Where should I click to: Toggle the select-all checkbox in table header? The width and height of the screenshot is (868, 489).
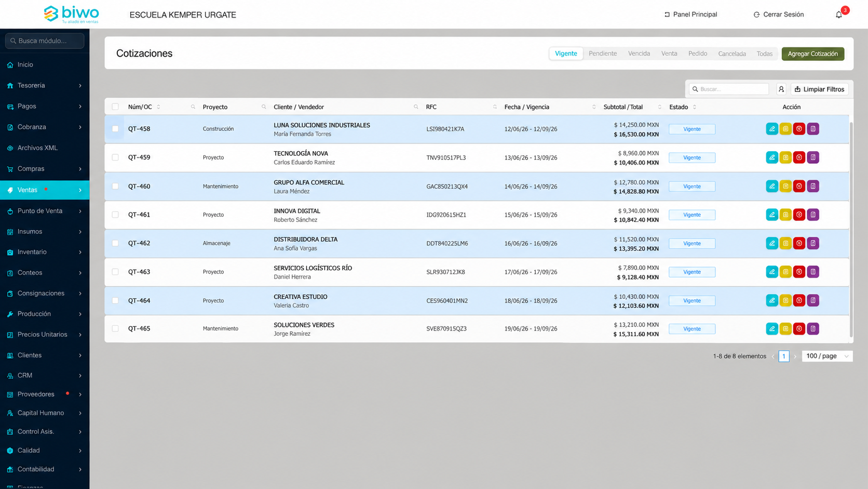pos(115,107)
